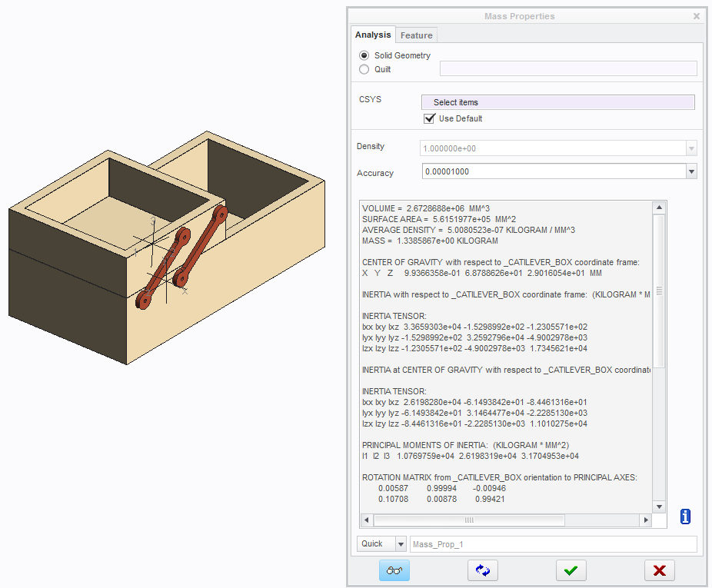The image size is (712, 588).
Task: Click the left red link bar in the model
Action: coord(163,269)
